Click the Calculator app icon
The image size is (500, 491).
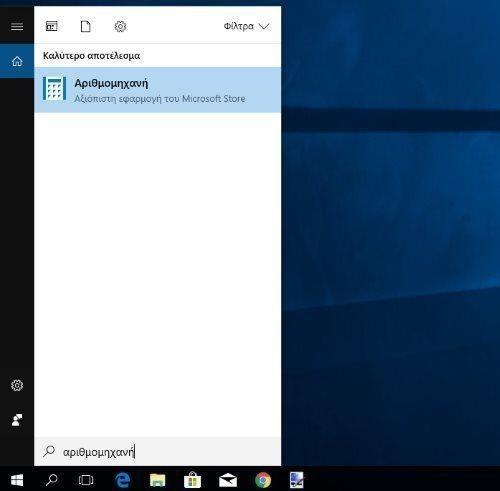click(54, 88)
